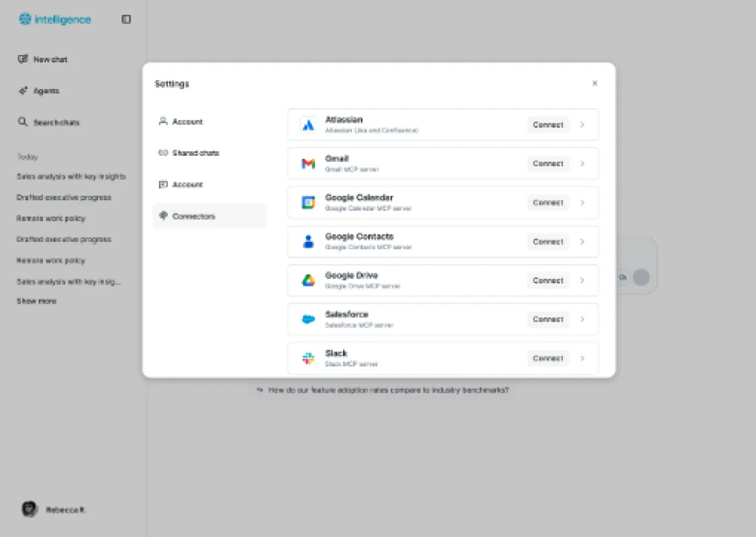The height and width of the screenshot is (537, 756).
Task: Open the Shared chats settings tab
Action: [x=195, y=153]
